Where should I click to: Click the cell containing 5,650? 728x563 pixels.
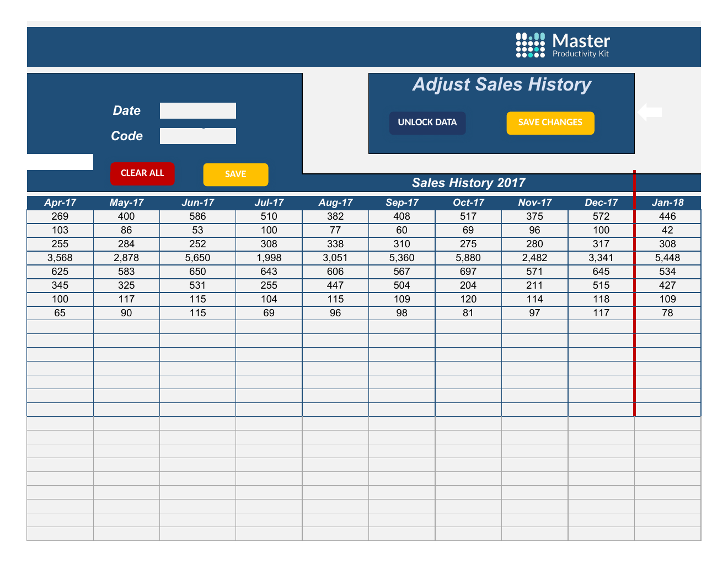coord(197,258)
